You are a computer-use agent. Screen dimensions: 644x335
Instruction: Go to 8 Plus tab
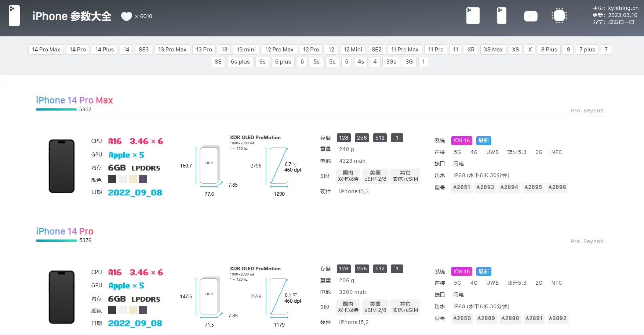pyautogui.click(x=549, y=50)
